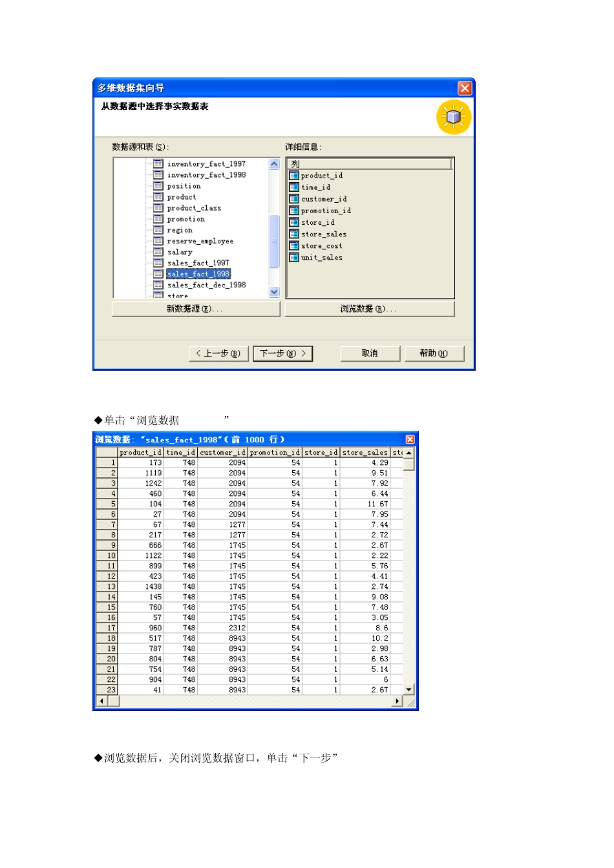Click the store_sales column header in grid
Image resolution: width=614 pixels, height=868 pixels.
[x=365, y=453]
